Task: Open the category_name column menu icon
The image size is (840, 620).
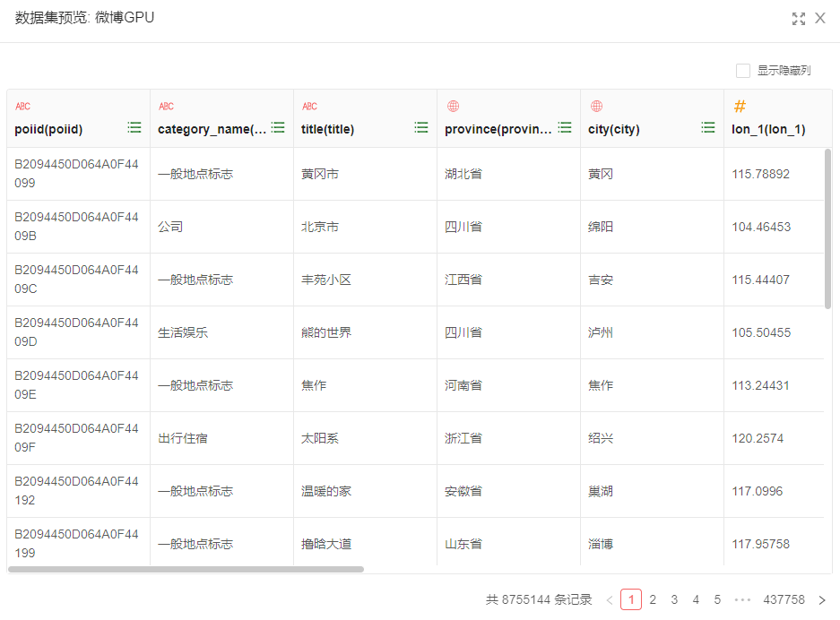Action: click(278, 128)
